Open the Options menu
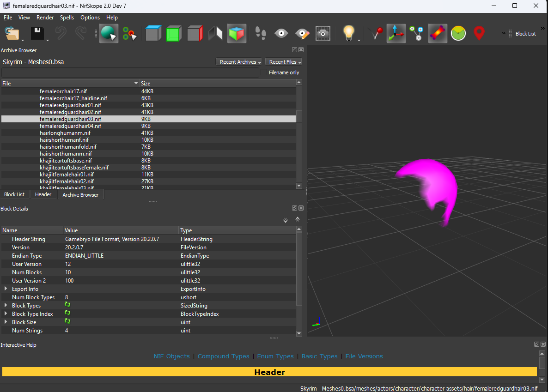The width and height of the screenshot is (548, 392). pos(90,18)
